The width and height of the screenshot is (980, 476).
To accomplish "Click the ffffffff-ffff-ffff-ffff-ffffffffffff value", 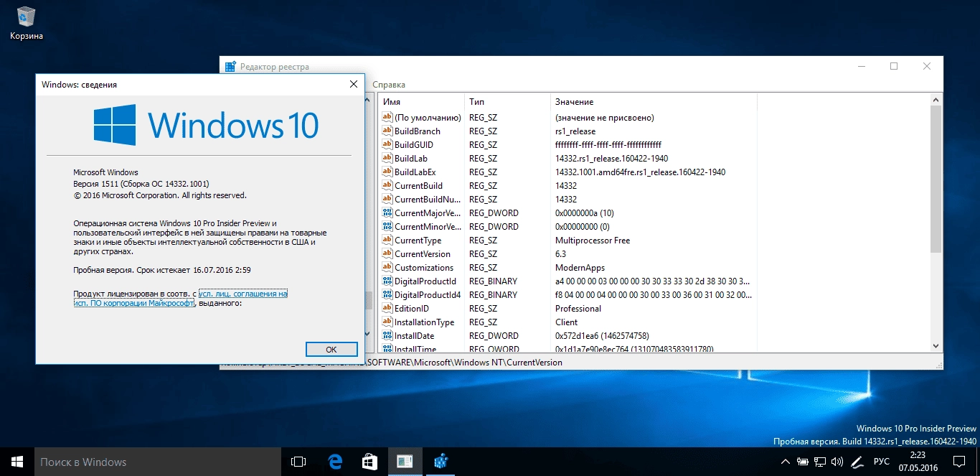I will (608, 145).
